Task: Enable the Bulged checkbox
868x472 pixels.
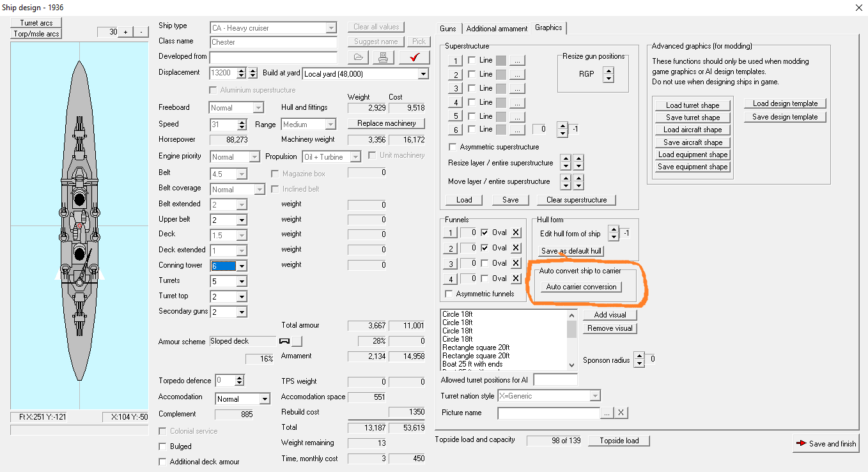Action: pyautogui.click(x=162, y=446)
